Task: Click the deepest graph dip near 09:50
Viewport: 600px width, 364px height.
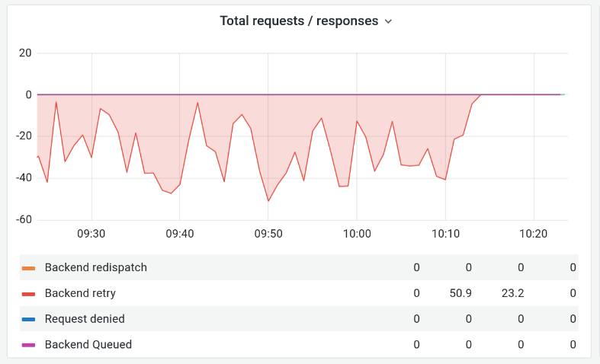Action: point(268,200)
